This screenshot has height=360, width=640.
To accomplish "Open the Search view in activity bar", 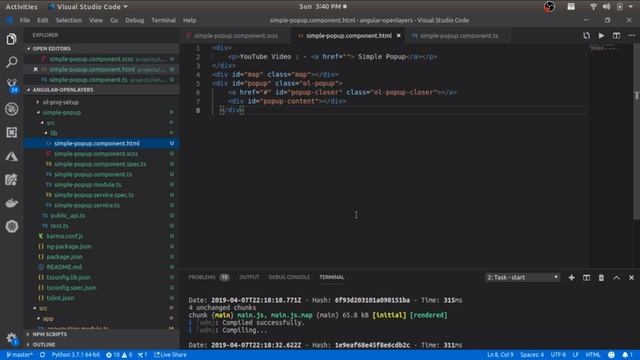I will click(11, 62).
